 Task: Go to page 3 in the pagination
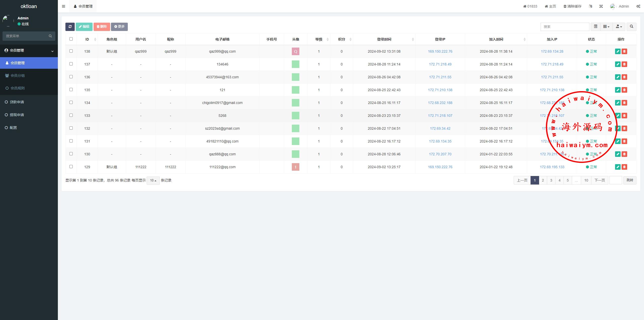(x=551, y=180)
